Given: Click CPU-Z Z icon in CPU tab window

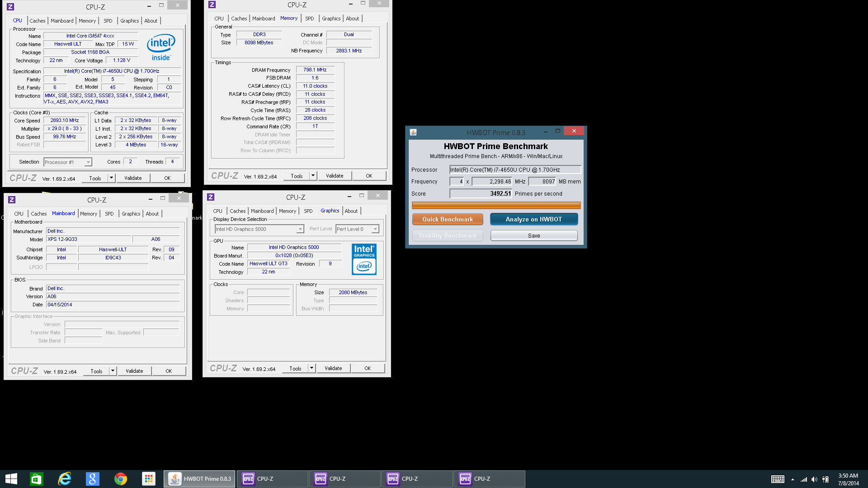Looking at the screenshot, I should [10, 7].
